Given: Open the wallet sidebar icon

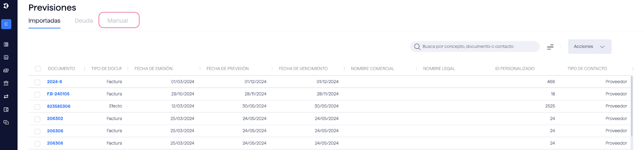Looking at the screenshot, I should point(6,109).
